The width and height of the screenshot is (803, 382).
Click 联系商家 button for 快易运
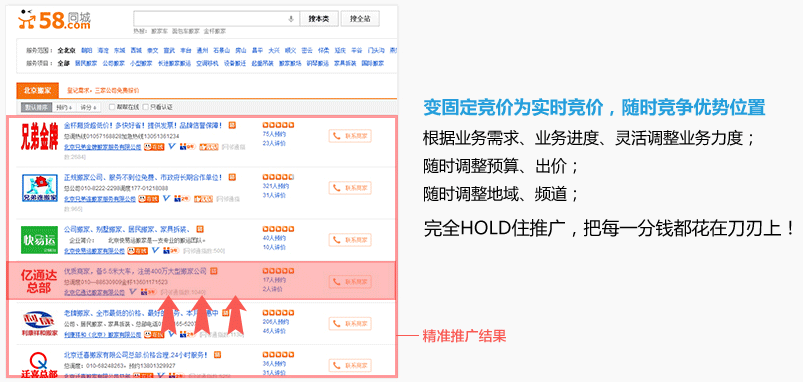pos(350,240)
